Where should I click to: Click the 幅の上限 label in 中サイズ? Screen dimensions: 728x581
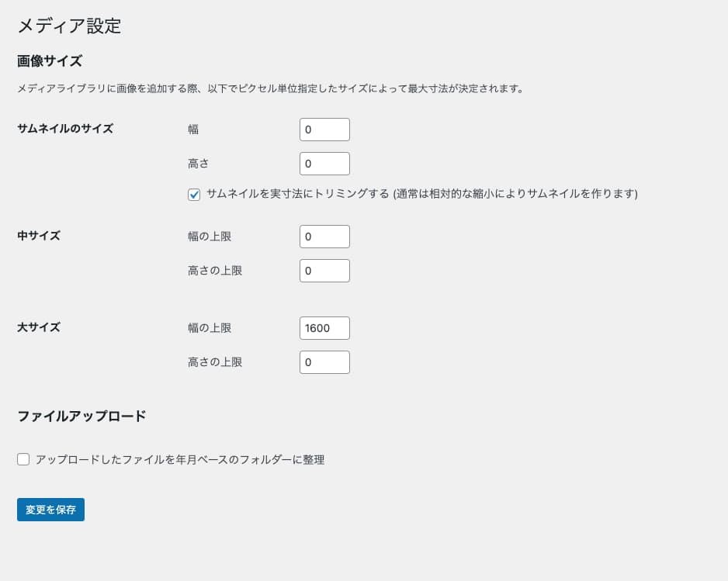210,237
